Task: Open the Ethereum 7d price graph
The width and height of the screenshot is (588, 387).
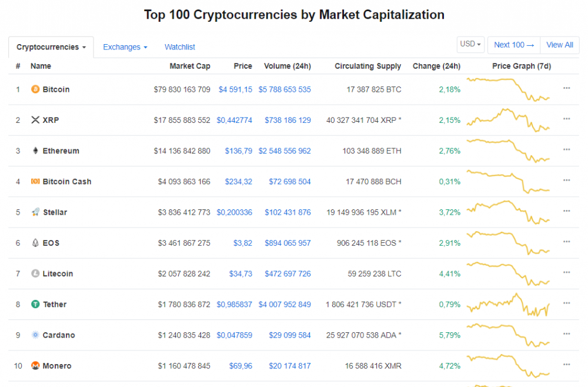Action: point(508,150)
